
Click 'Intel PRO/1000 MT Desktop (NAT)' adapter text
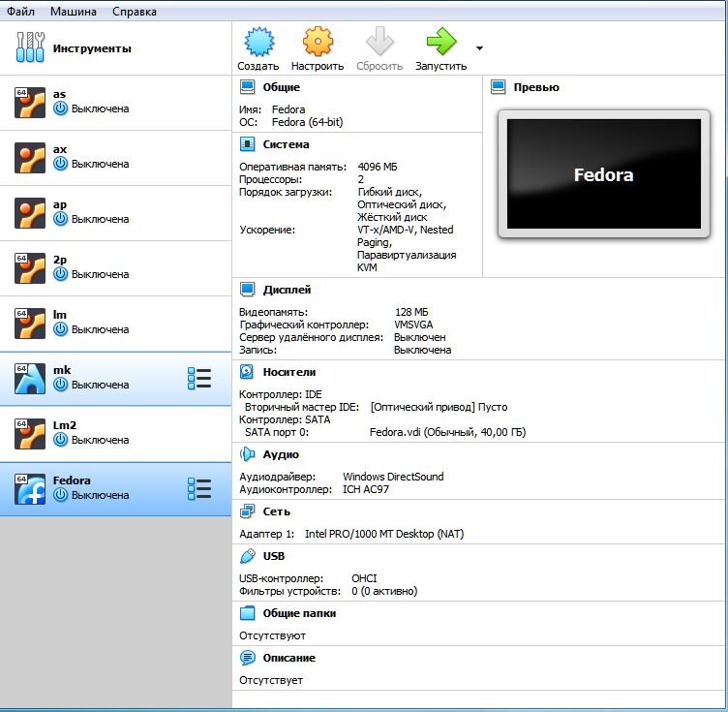coord(384,534)
